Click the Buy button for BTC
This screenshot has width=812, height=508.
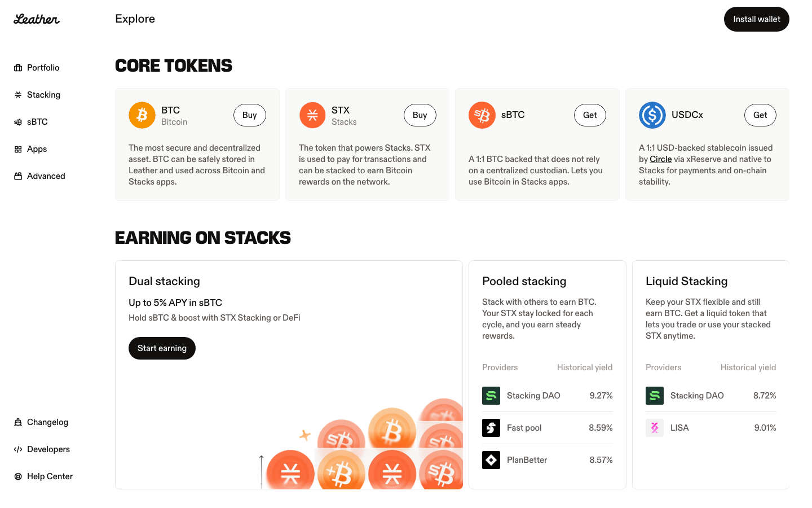[x=250, y=115]
